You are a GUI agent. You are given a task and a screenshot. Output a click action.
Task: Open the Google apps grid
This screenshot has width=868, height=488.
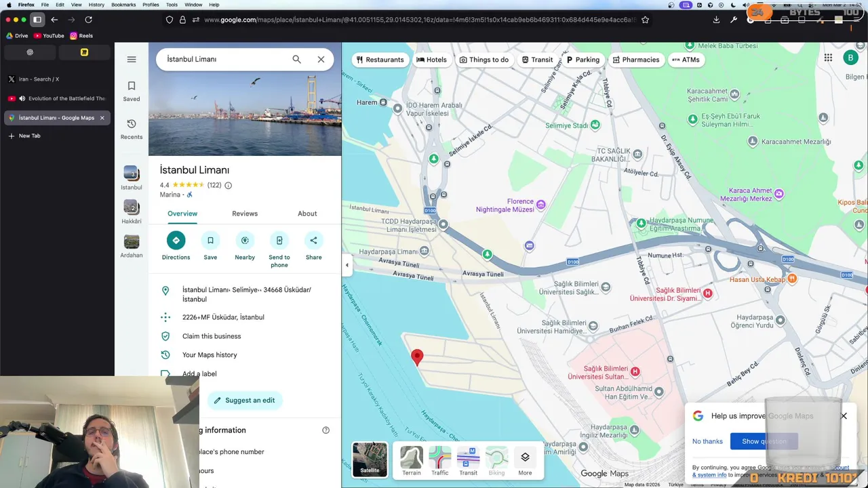[x=828, y=58]
